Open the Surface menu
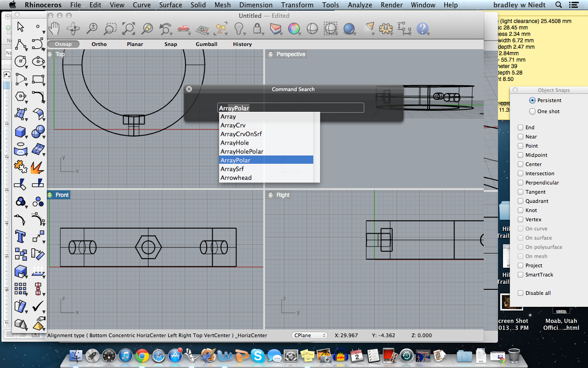 [170, 5]
